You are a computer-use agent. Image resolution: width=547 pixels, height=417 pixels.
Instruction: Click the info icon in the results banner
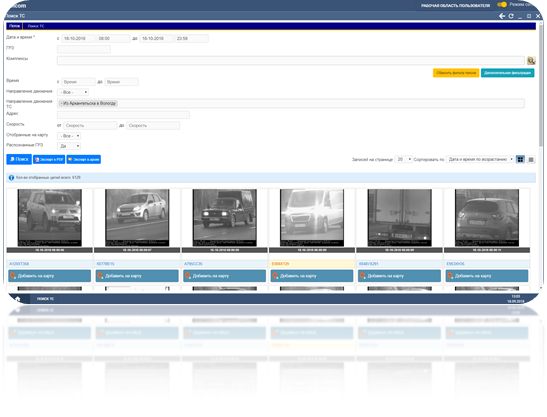[11, 178]
